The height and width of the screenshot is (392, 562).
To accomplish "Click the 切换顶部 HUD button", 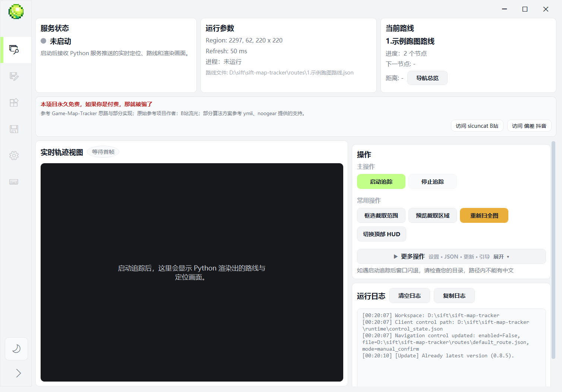I will point(382,234).
